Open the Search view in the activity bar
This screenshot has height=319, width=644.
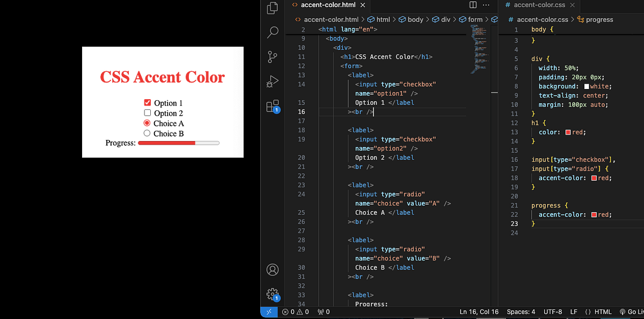[x=272, y=32]
